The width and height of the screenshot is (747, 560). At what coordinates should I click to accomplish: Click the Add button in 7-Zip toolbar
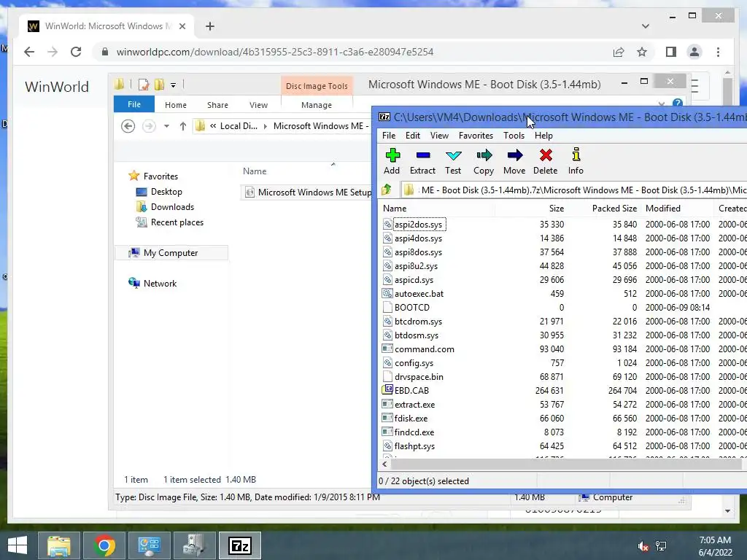click(392, 161)
